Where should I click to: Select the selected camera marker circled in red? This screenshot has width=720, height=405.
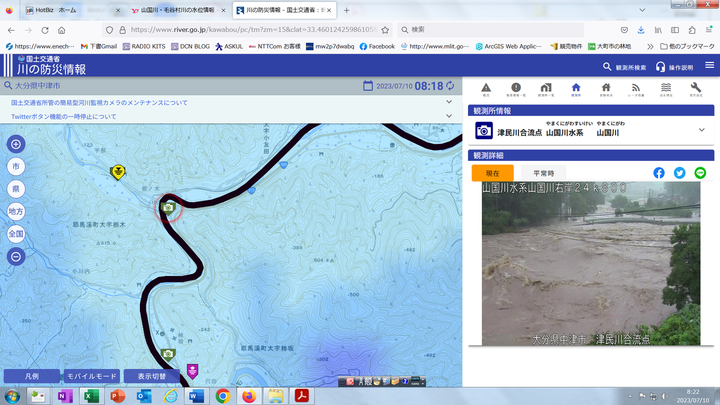click(168, 207)
